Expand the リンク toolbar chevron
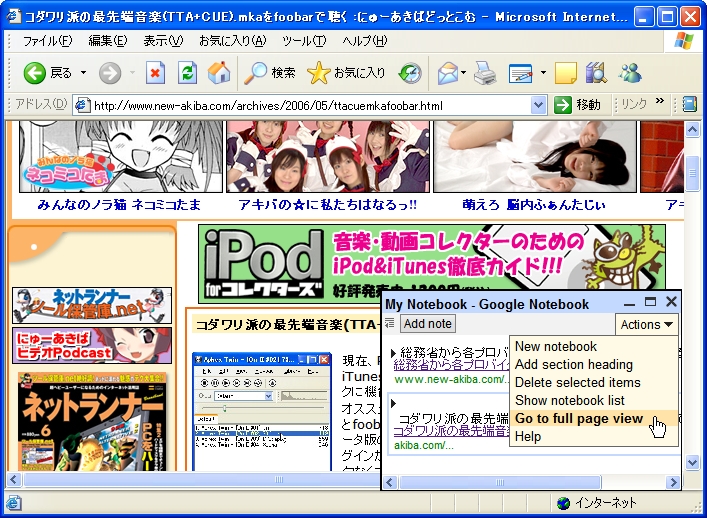This screenshot has height=518, width=707. click(660, 101)
